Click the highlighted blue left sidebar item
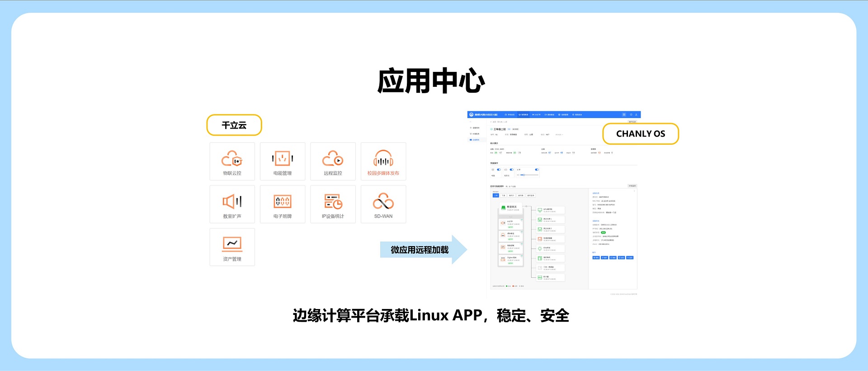 point(476,140)
